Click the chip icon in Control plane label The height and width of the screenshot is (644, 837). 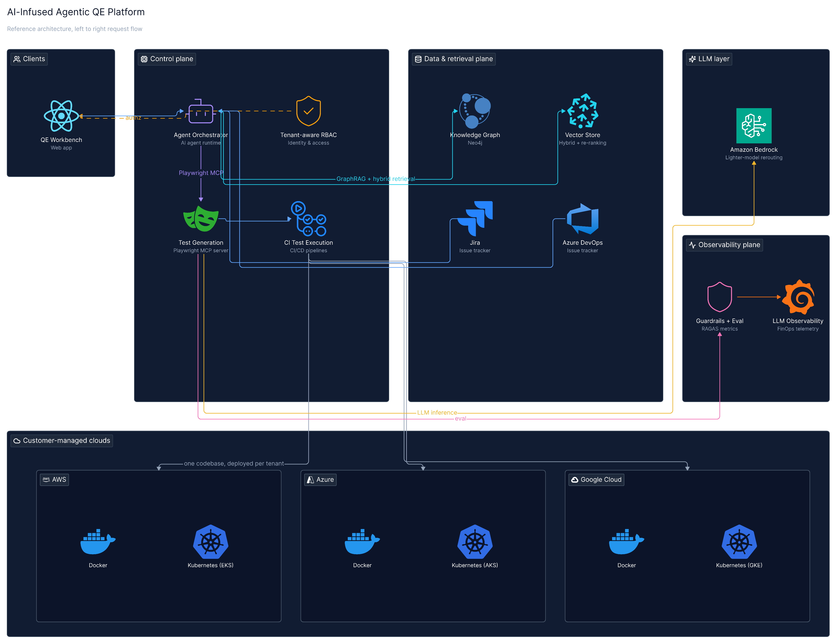click(x=144, y=59)
